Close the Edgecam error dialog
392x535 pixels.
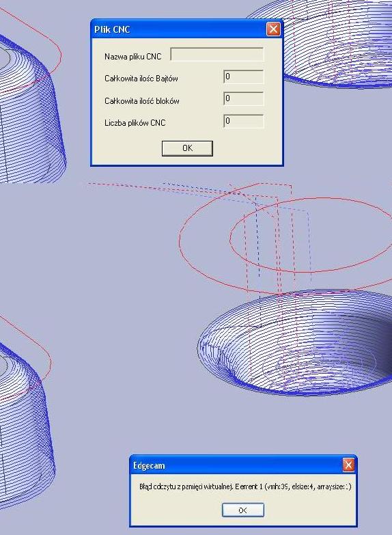click(x=348, y=465)
